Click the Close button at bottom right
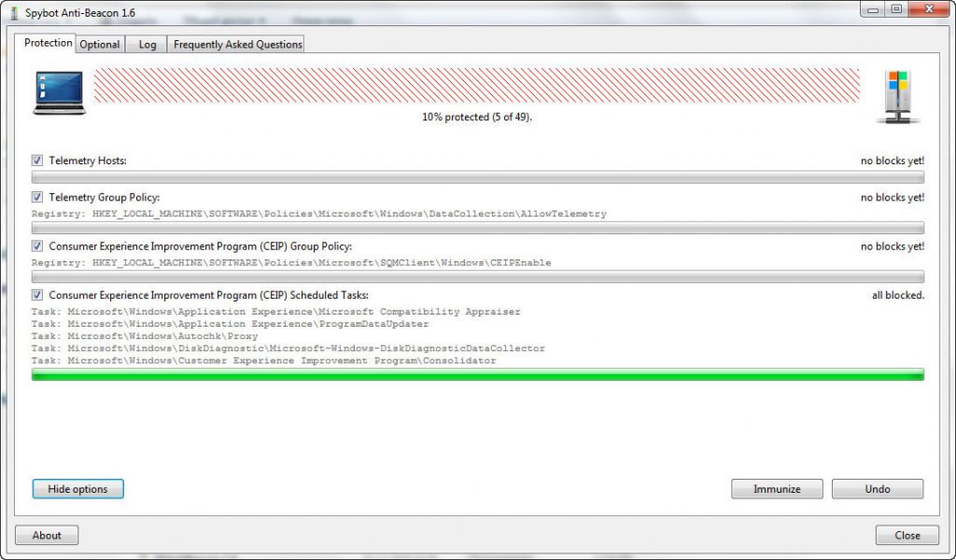The image size is (956, 560). pyautogui.click(x=907, y=535)
